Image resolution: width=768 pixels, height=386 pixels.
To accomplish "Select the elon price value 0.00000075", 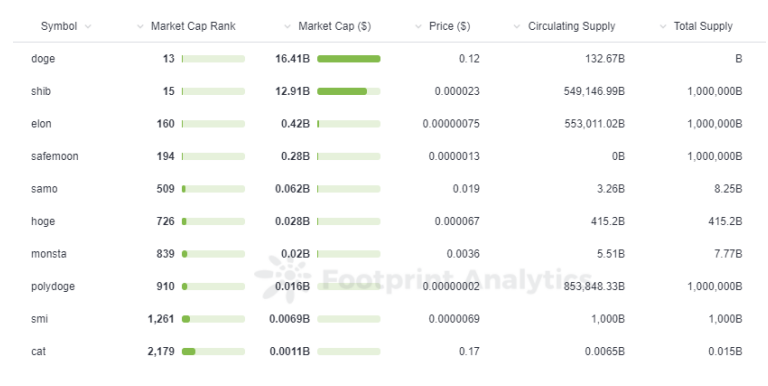I will click(x=451, y=124).
